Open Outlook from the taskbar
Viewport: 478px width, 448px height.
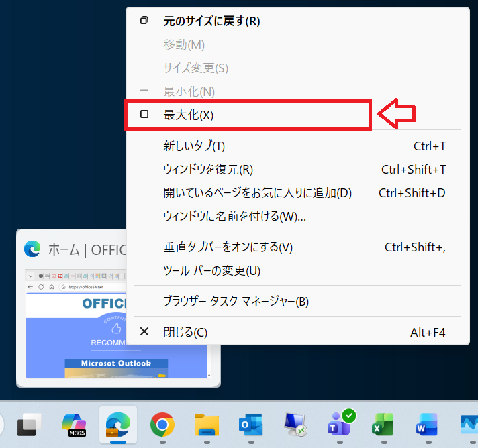pyautogui.click(x=251, y=425)
